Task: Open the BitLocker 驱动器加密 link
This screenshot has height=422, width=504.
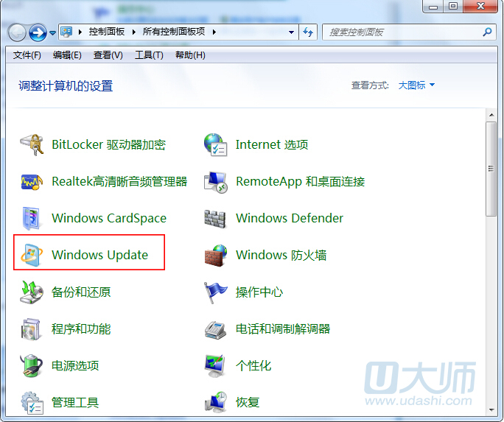Action: [108, 145]
